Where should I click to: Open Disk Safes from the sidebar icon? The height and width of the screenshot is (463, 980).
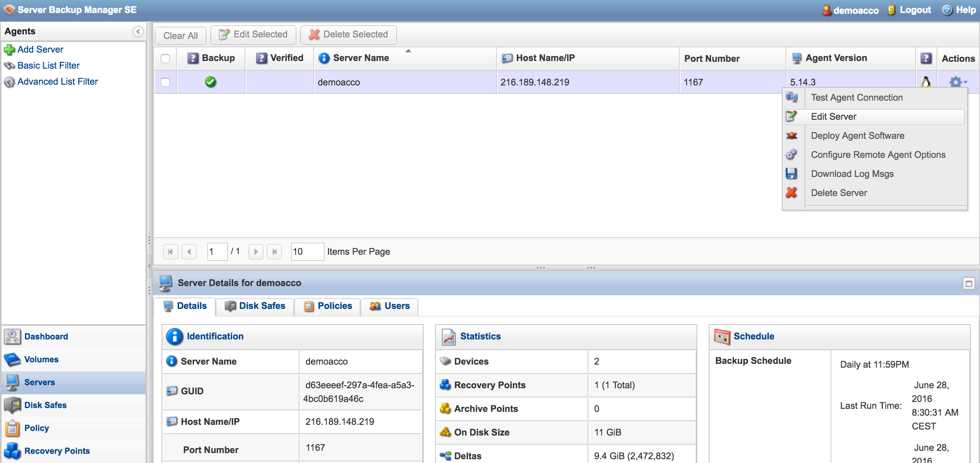tap(12, 405)
